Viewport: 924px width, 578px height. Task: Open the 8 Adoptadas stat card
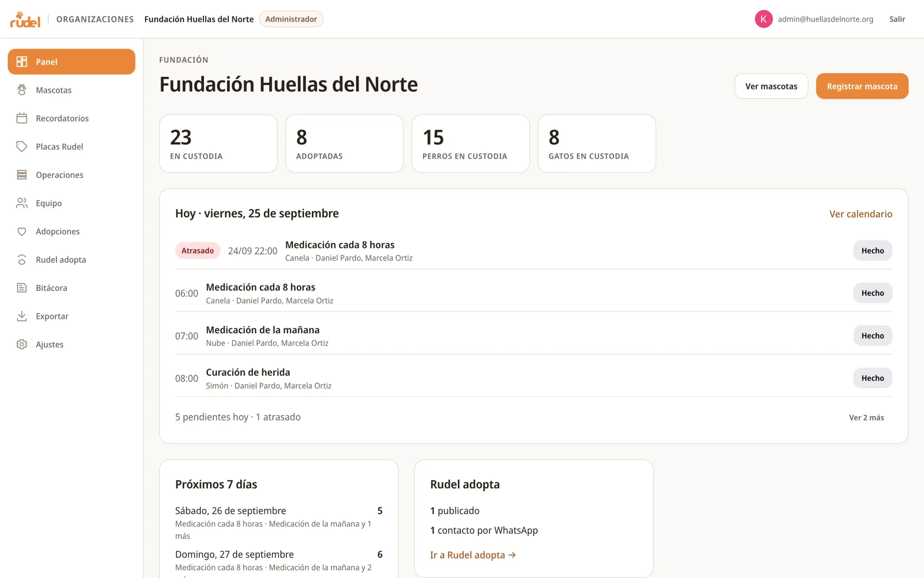pos(345,143)
